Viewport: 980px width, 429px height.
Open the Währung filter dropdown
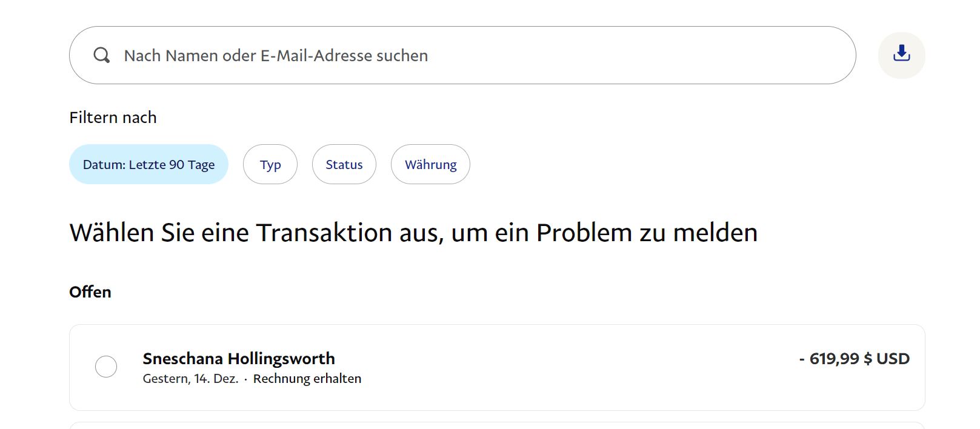430,165
